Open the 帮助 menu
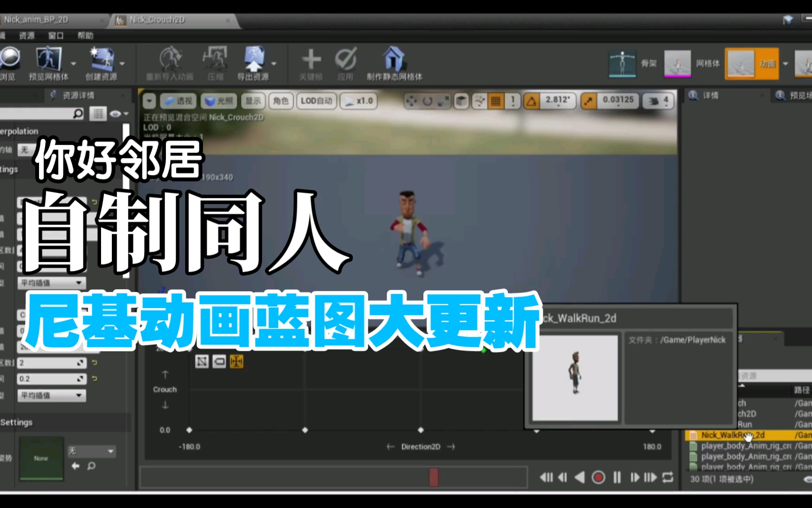 point(85,36)
